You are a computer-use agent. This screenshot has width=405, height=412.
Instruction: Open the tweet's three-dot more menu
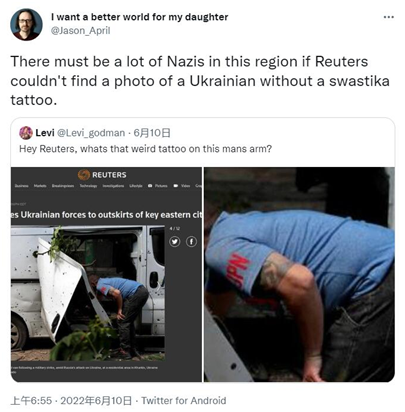coord(389,17)
